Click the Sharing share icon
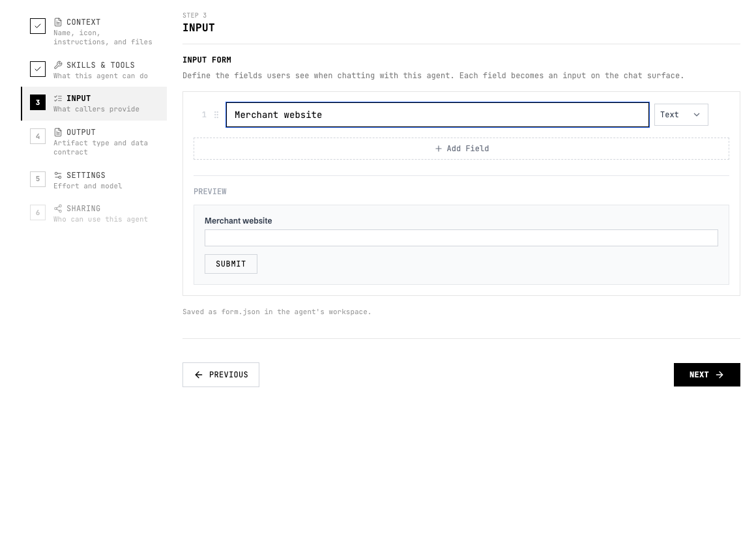Viewport: 756px width, 554px height. 58,209
